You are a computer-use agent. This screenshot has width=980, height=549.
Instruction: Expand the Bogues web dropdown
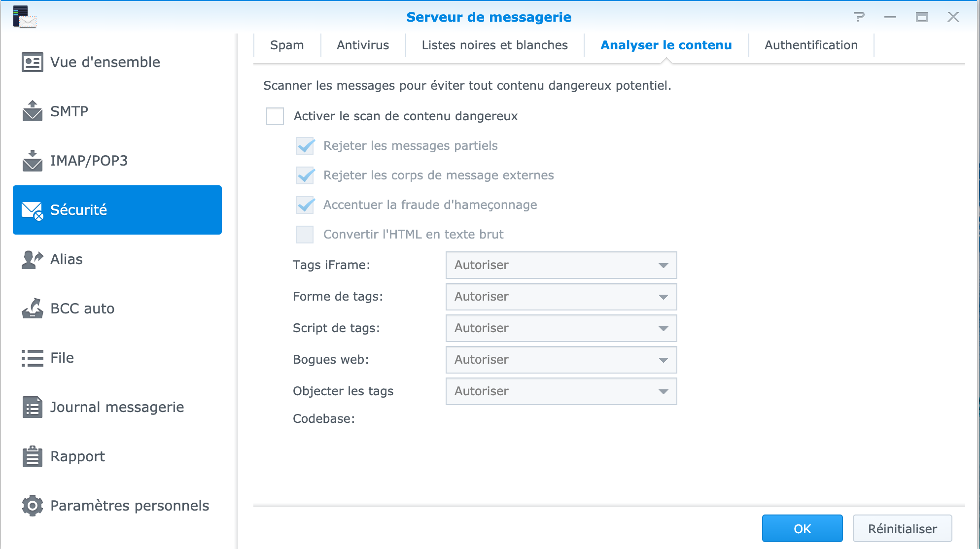coord(561,360)
